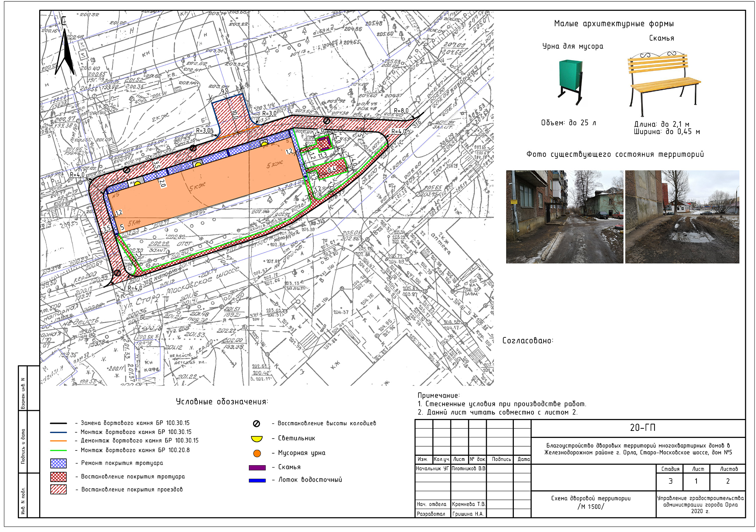This screenshot has height=532, width=756.
Task: Click the 'Длина: до 2,1 м' text
Action: click(x=661, y=124)
